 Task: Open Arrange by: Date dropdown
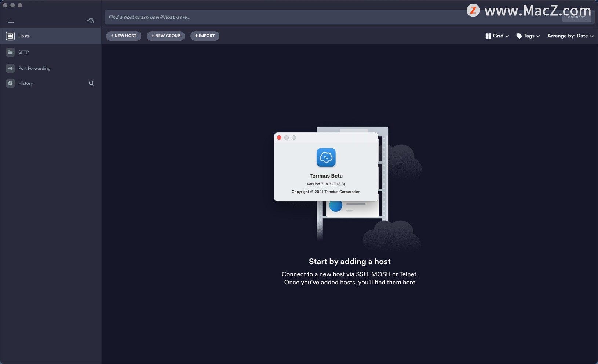pyautogui.click(x=570, y=36)
